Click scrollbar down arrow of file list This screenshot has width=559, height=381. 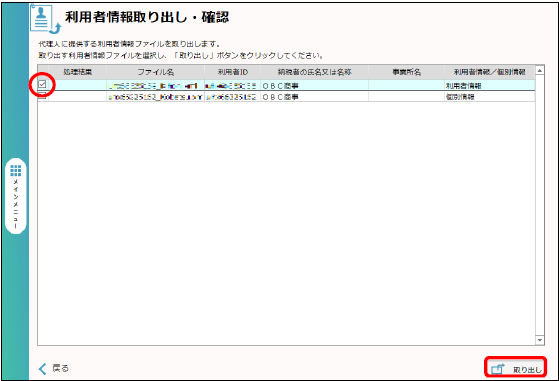[x=539, y=340]
